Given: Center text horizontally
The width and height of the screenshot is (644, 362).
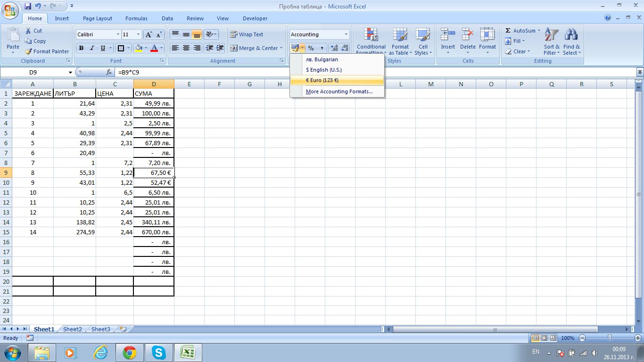Looking at the screenshot, I should [186, 48].
